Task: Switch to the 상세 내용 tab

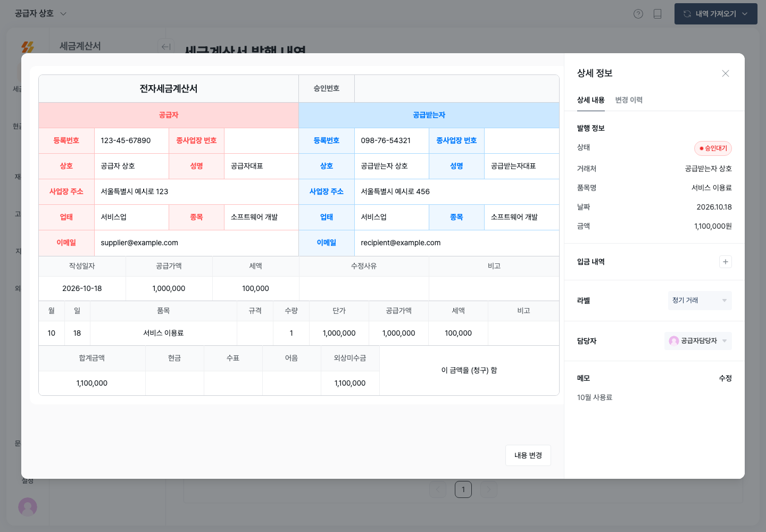Action: (x=590, y=100)
